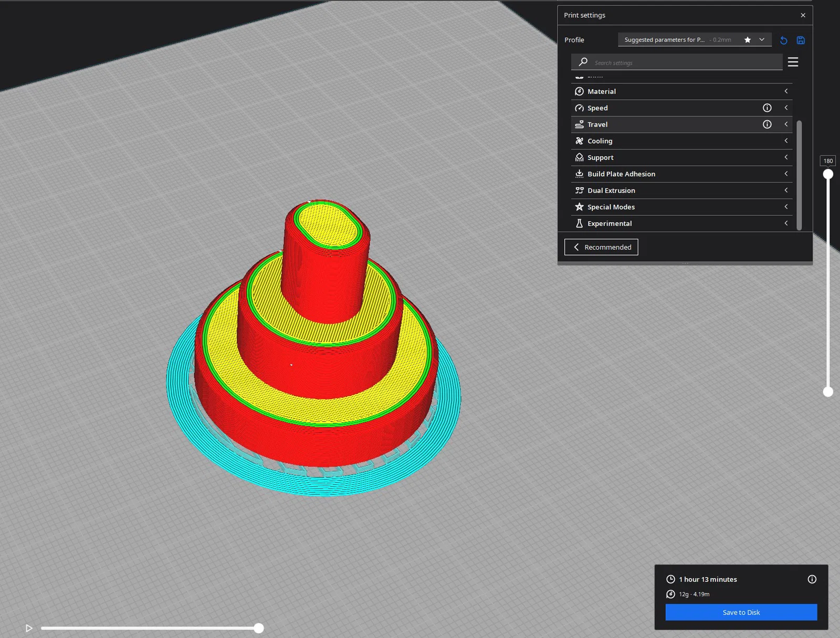The image size is (840, 638).
Task: Open the settings visibility hamburger menu
Action: [x=793, y=62]
